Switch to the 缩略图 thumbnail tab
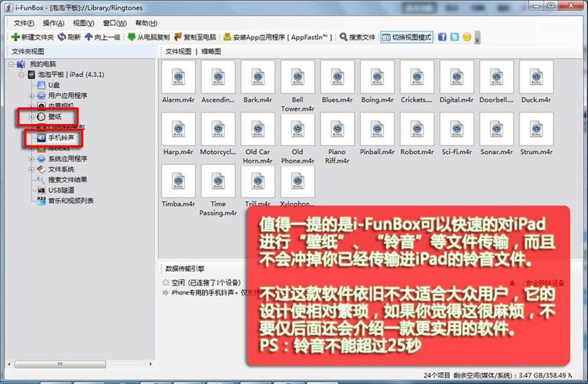The width and height of the screenshot is (588, 384). pos(211,51)
